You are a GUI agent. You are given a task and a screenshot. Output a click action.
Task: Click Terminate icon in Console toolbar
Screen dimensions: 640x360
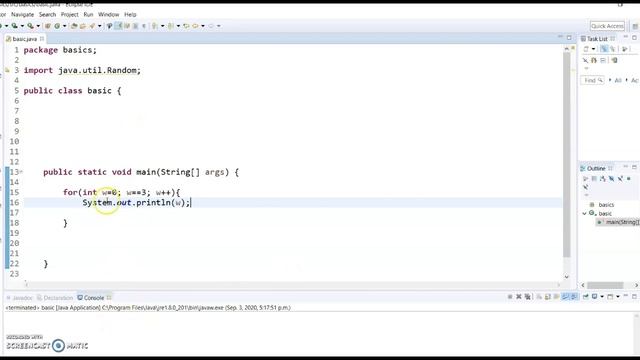click(x=510, y=297)
